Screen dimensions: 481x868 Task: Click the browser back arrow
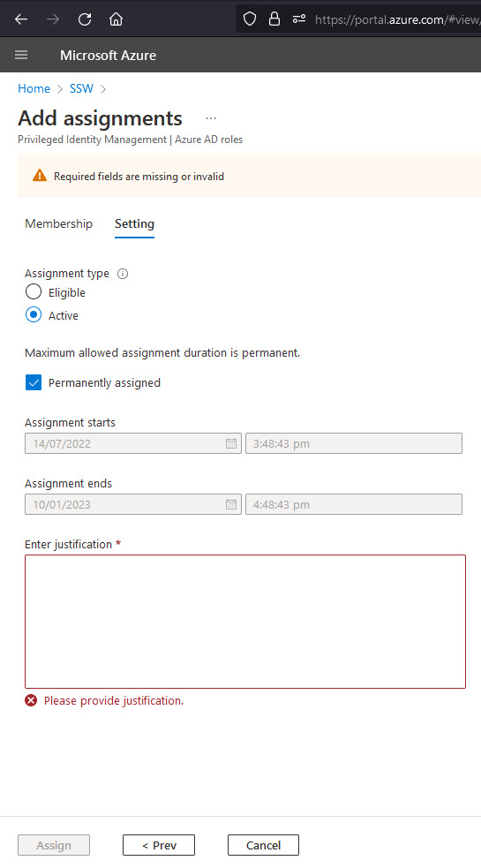21,19
